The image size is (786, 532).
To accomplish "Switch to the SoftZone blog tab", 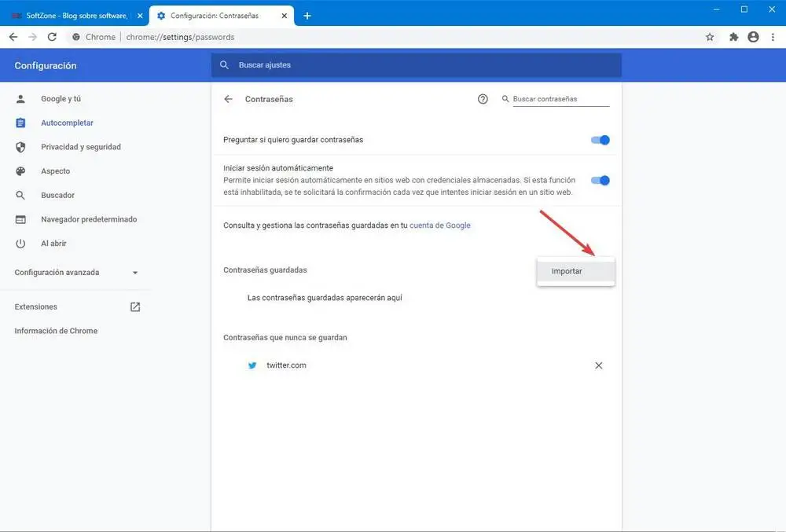I will click(75, 16).
